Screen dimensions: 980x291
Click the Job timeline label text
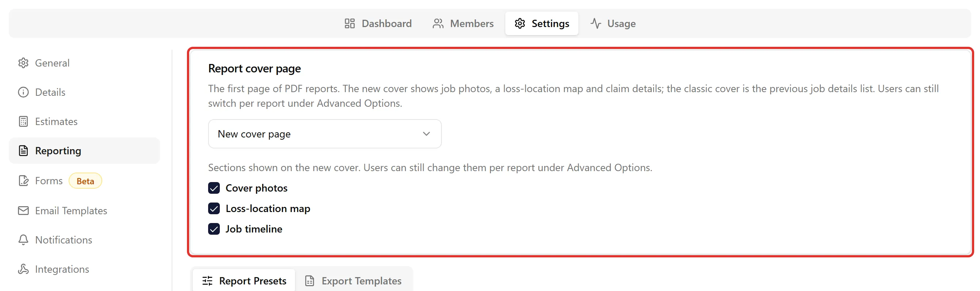point(254,229)
